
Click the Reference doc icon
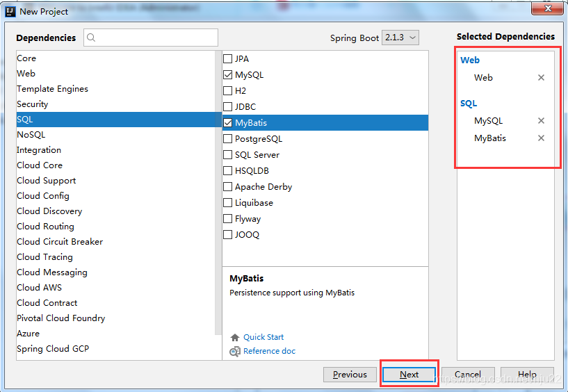click(x=235, y=352)
